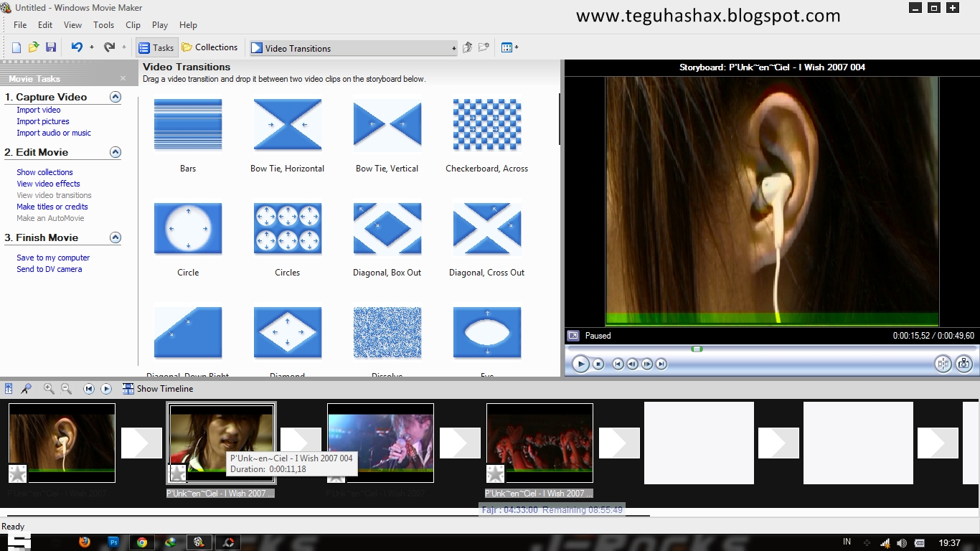Click Import audio or music link
Image resolution: width=980 pixels, height=551 pixels.
pyautogui.click(x=54, y=133)
